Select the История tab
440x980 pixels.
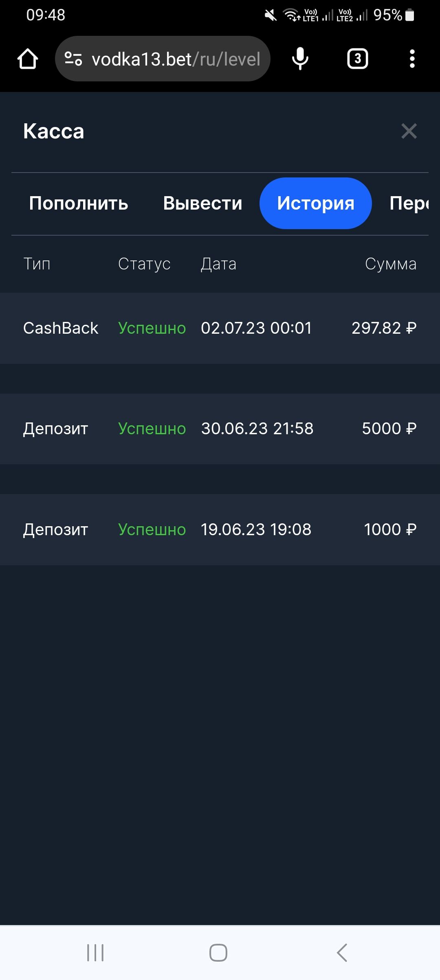(315, 203)
